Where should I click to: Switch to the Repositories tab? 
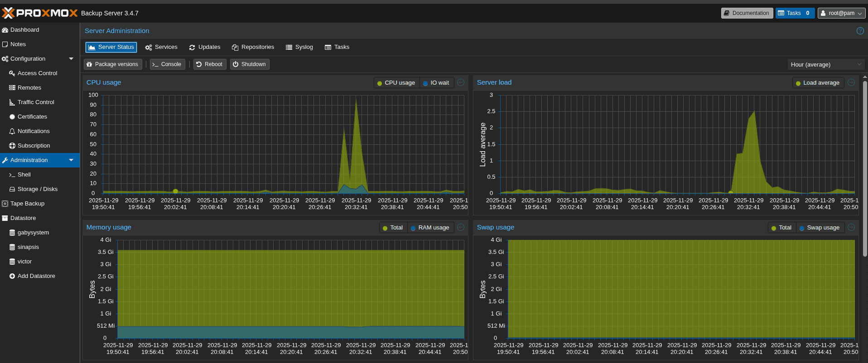[x=253, y=47]
